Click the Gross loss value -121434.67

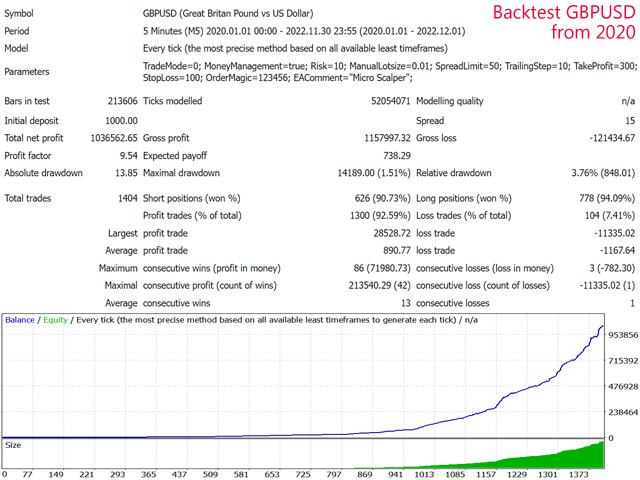[x=612, y=138]
